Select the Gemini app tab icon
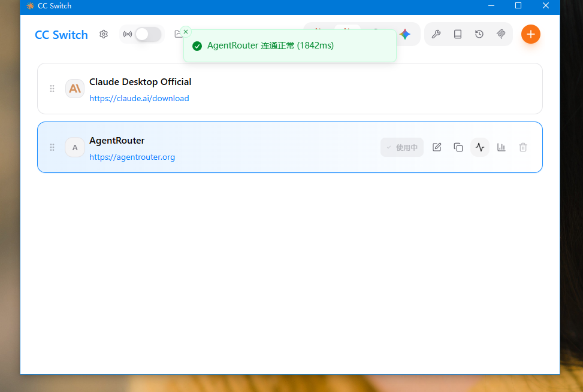This screenshot has height=392, width=583. point(405,34)
